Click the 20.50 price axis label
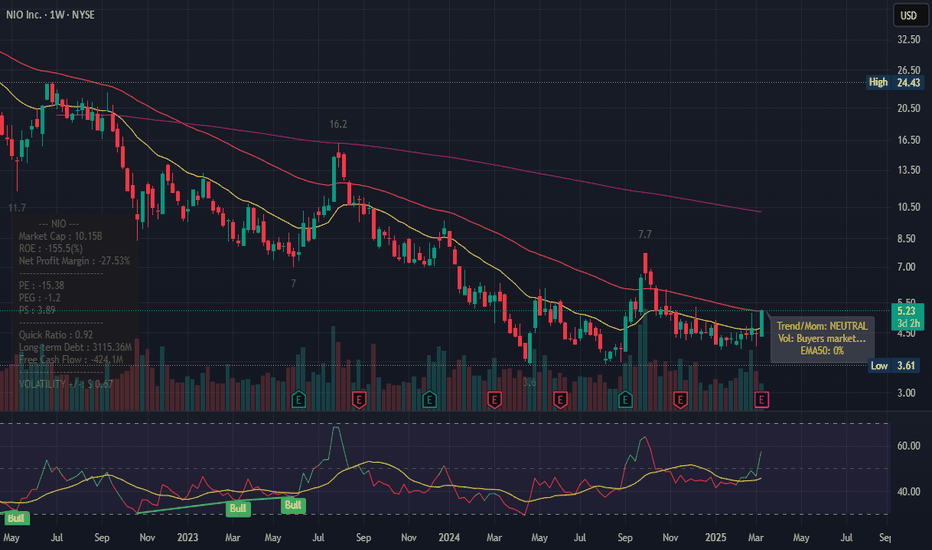 pyautogui.click(x=909, y=108)
